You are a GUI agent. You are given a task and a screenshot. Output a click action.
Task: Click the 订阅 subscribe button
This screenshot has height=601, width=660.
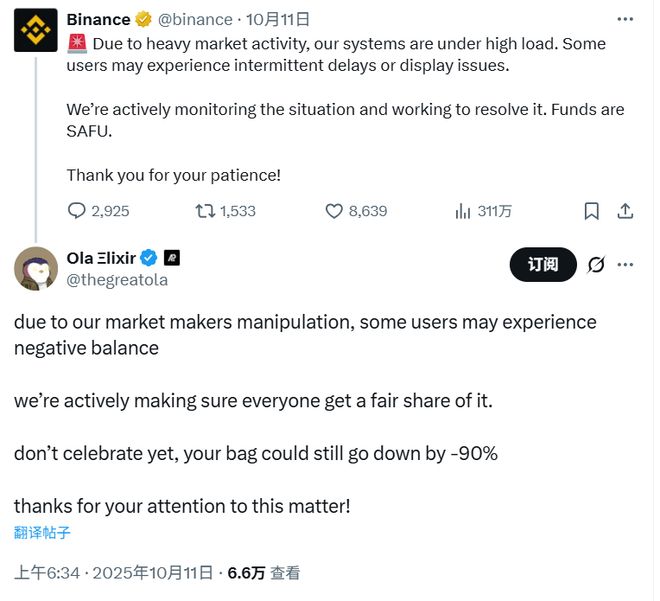[x=543, y=264]
